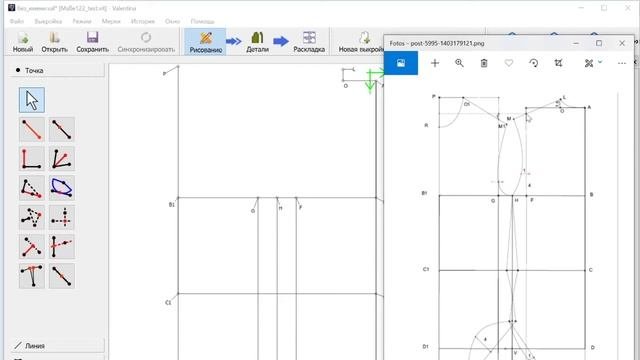Screen dimensions: 640x360
Task: Open the Файл menu
Action: tap(17, 21)
